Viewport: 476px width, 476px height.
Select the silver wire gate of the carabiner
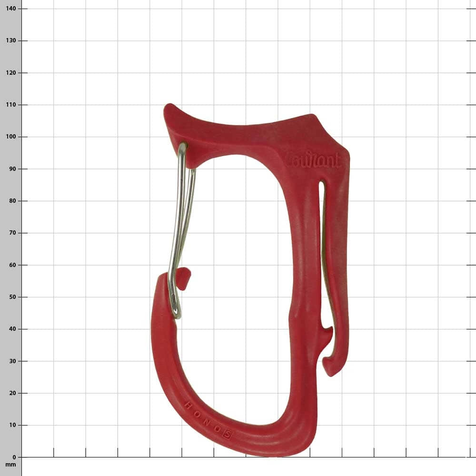(182, 231)
